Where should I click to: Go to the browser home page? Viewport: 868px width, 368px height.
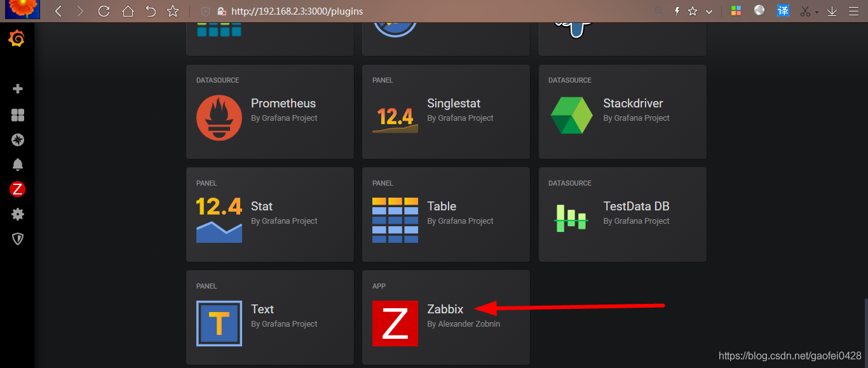(x=128, y=11)
